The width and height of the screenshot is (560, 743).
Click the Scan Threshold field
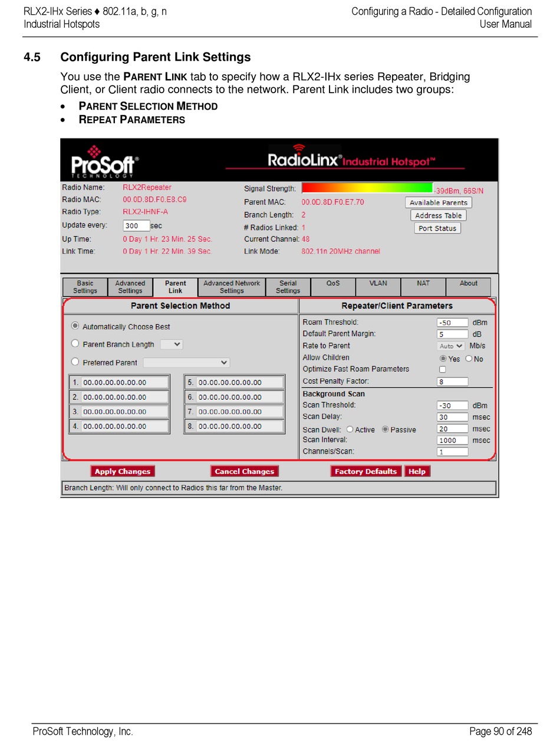453,405
